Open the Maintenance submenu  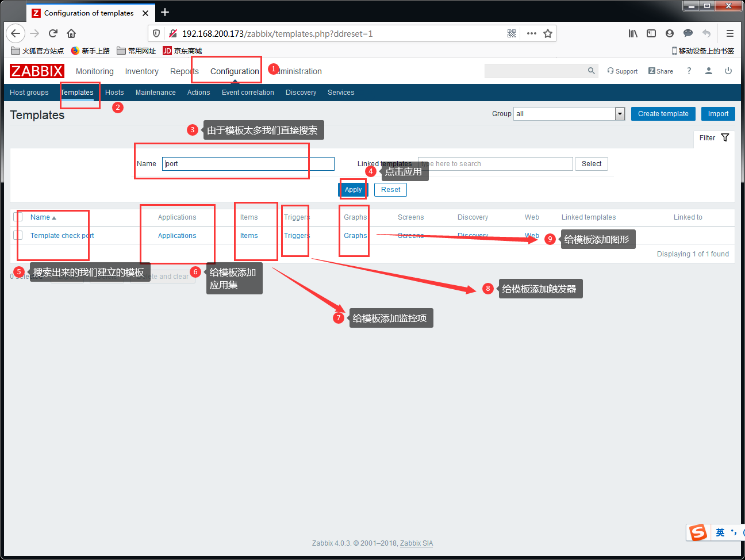[156, 93]
